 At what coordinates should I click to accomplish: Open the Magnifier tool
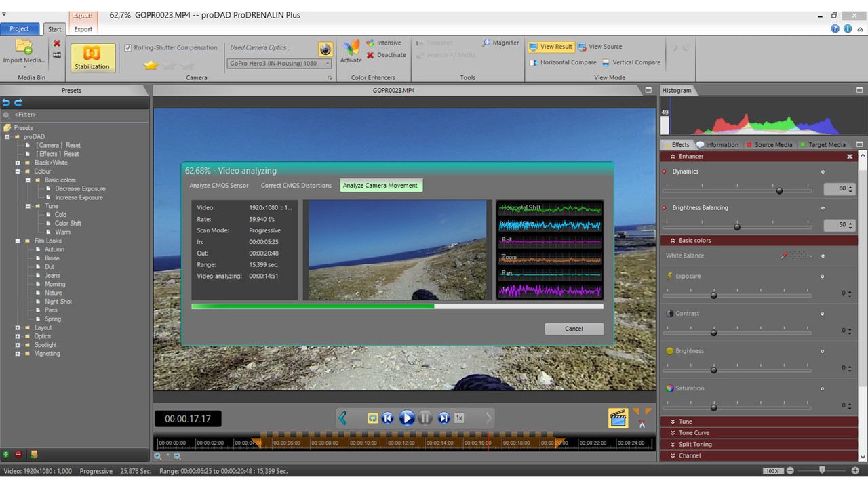[x=500, y=43]
